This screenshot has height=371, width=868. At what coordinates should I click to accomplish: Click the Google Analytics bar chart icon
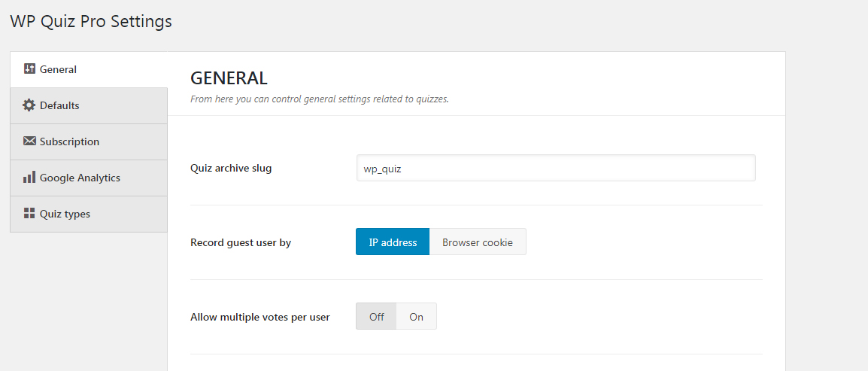pyautogui.click(x=29, y=177)
